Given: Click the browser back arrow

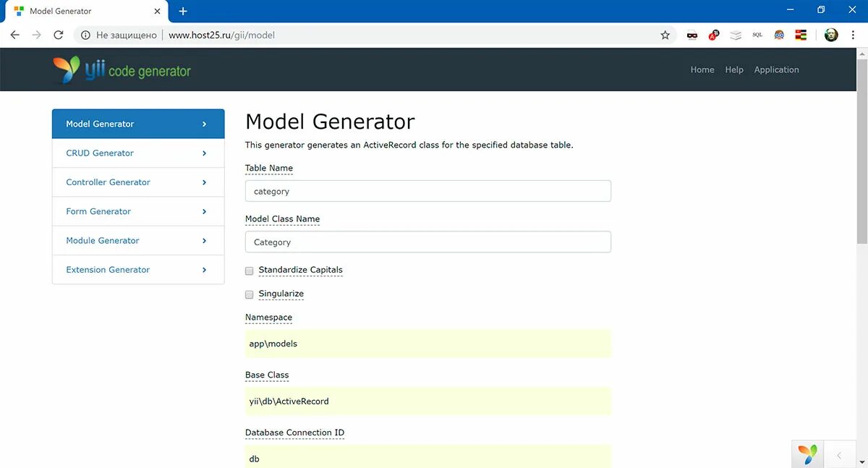Looking at the screenshot, I should tap(14, 35).
